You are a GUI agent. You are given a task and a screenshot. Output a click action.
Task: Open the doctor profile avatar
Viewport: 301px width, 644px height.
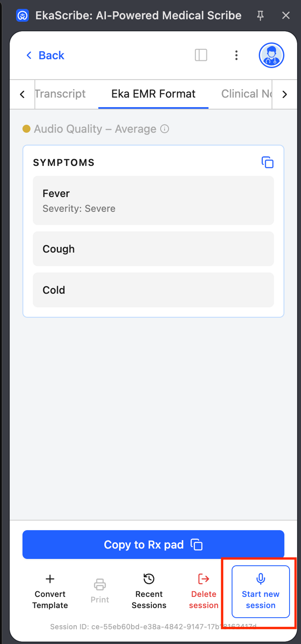point(271,55)
